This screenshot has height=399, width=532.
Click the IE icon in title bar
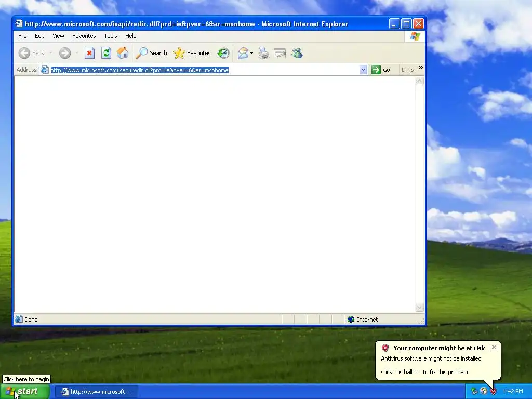click(x=19, y=24)
